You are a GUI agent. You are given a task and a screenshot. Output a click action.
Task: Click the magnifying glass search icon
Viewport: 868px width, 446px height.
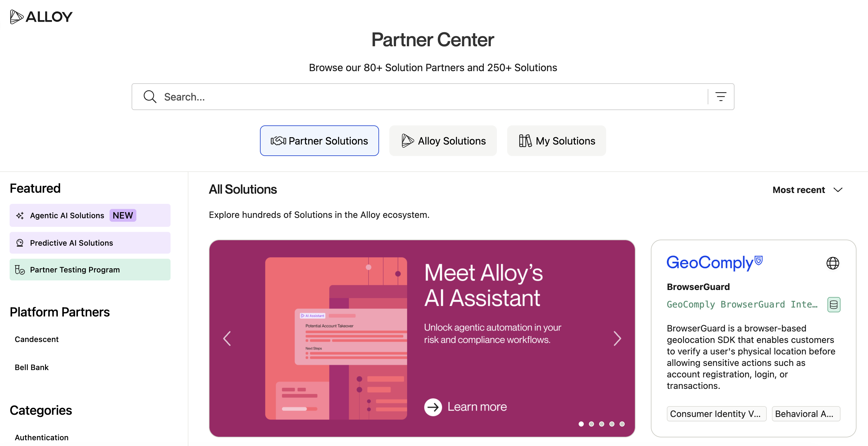(149, 97)
